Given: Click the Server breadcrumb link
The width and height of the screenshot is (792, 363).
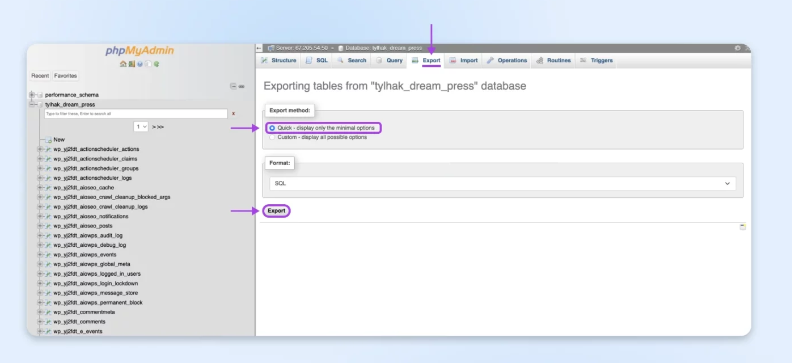Looking at the screenshot, I should 302,48.
